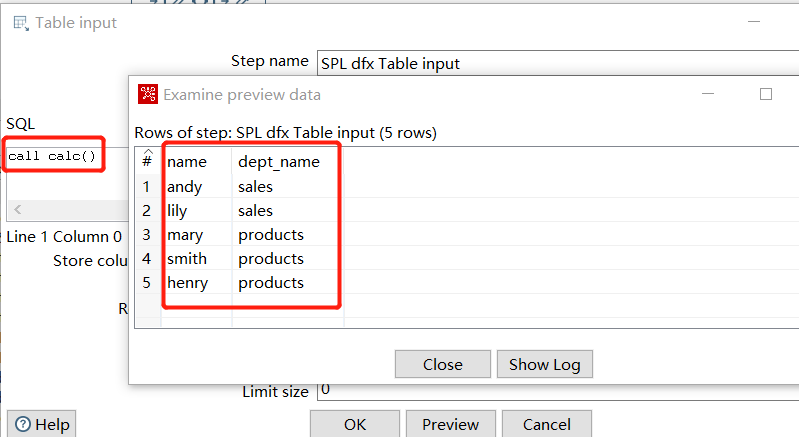Cancel the Table input dialog
The height and width of the screenshot is (437, 799).
546,424
